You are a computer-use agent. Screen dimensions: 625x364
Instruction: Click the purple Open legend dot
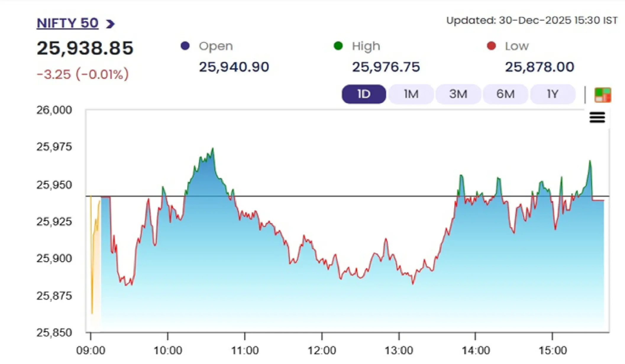coord(185,46)
